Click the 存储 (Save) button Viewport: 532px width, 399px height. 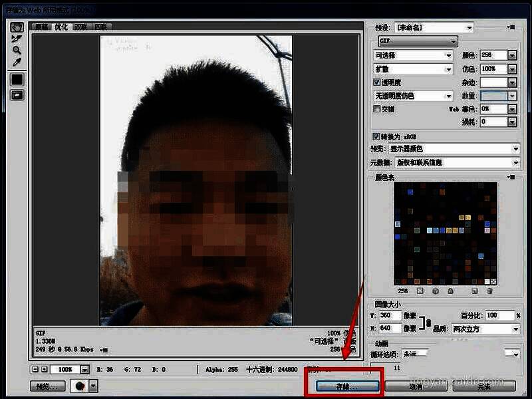click(343, 386)
